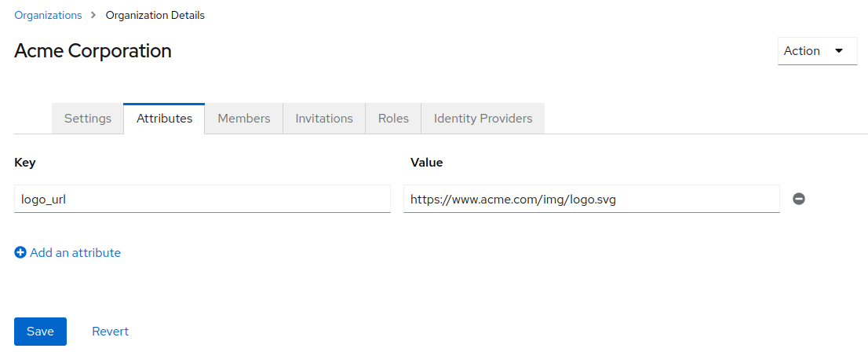Screen dimensions: 868x363
Task: Open the Members tab
Action: point(243,119)
